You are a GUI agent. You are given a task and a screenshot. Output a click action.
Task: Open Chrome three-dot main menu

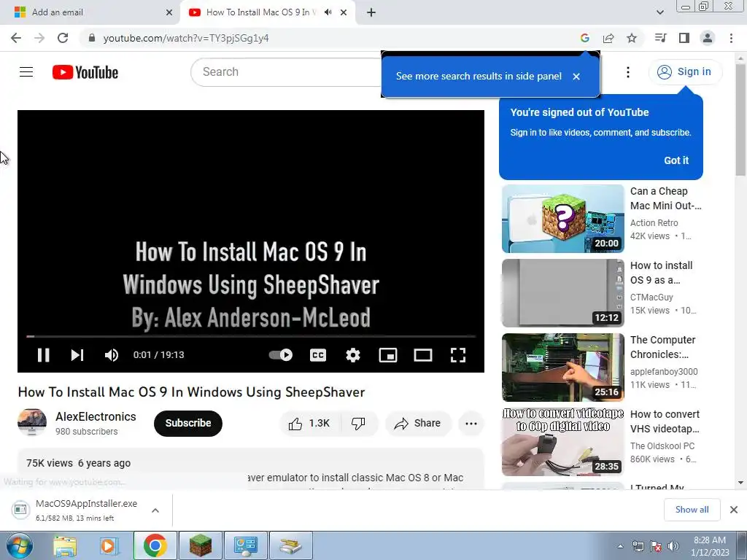point(731,38)
